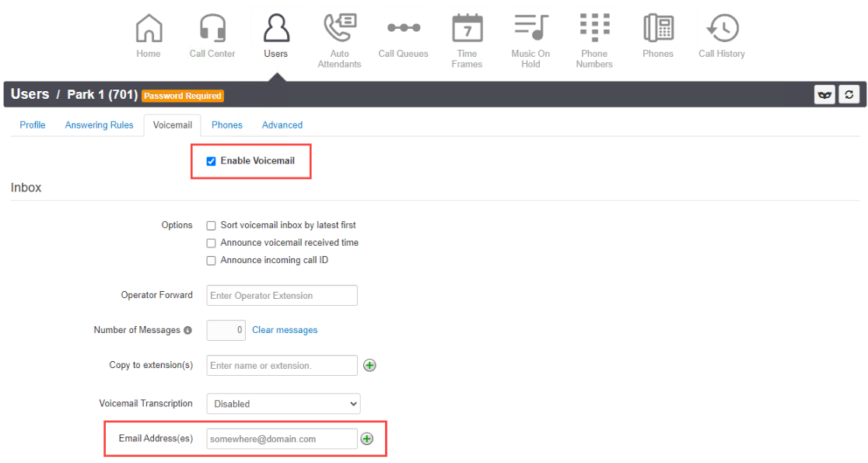Screen dimensions: 868x463
Task: Switch to the Advanced tab
Action: click(x=282, y=125)
